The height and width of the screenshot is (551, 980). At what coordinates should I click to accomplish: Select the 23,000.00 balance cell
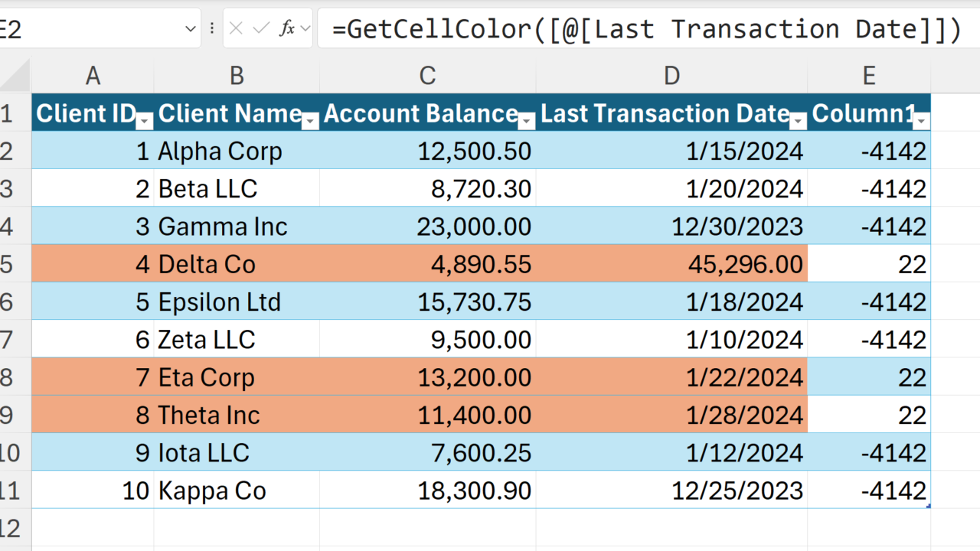pos(427,227)
